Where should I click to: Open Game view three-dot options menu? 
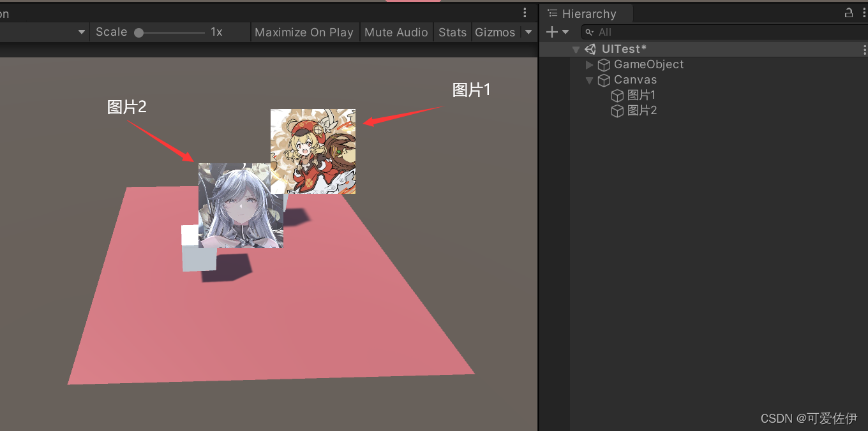525,13
